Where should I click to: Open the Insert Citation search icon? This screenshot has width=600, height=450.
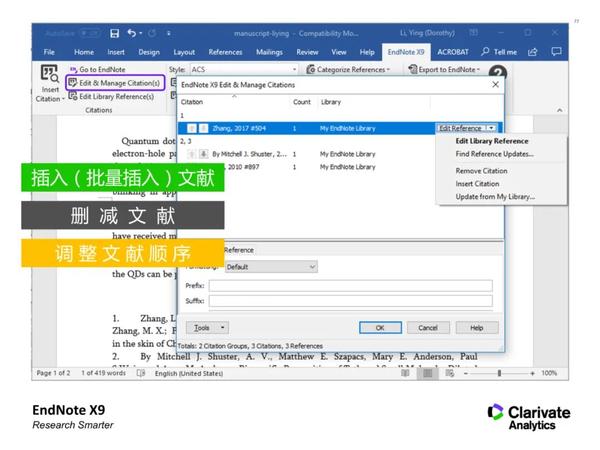pyautogui.click(x=50, y=73)
